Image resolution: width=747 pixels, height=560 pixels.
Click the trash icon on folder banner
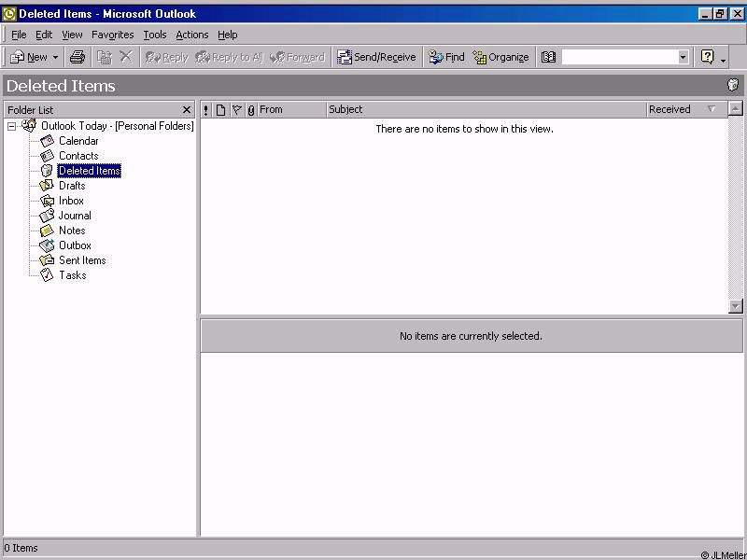pos(733,85)
